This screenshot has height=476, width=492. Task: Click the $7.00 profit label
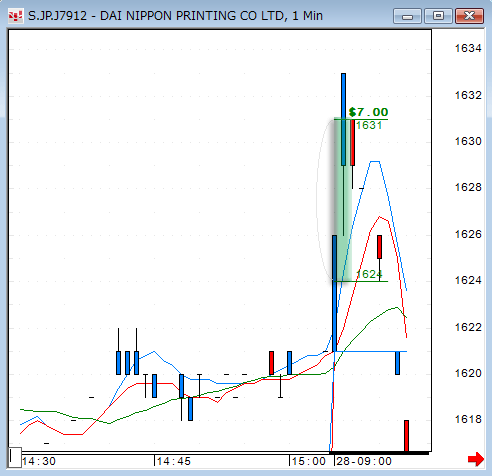[x=368, y=112]
